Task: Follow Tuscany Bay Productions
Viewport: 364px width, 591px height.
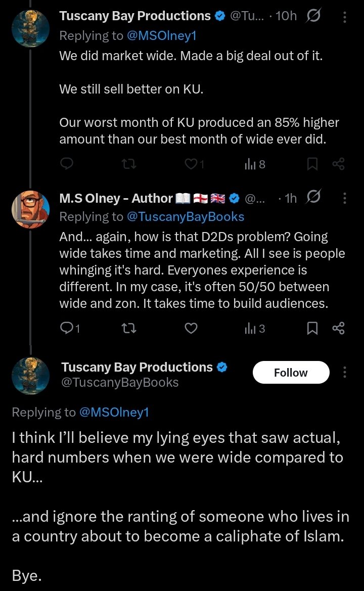Action: [290, 373]
